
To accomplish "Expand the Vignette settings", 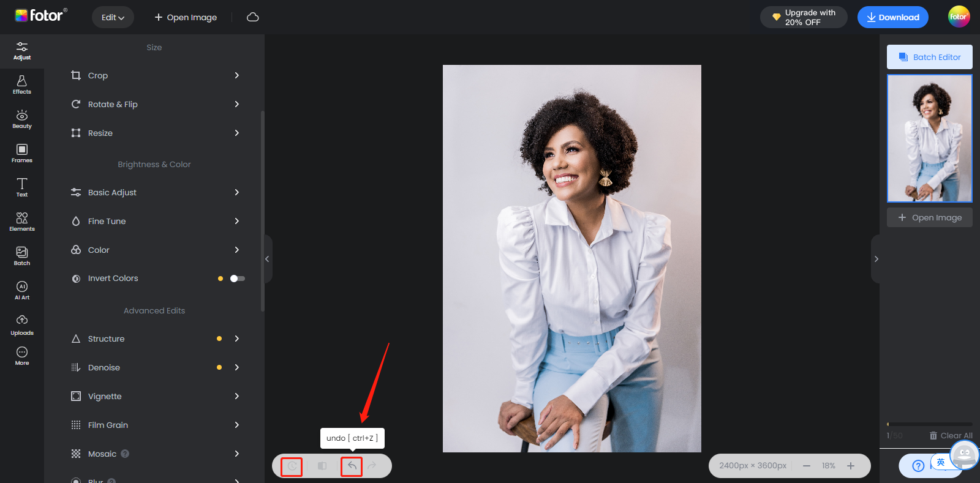I will pos(154,396).
